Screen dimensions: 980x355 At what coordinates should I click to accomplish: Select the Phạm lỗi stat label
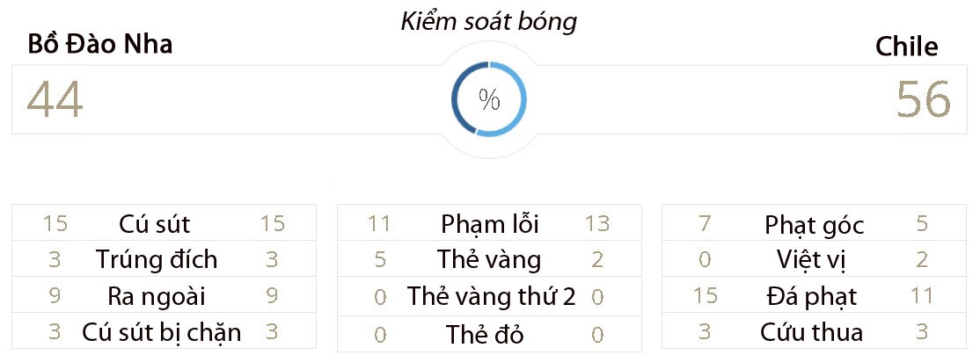489,224
